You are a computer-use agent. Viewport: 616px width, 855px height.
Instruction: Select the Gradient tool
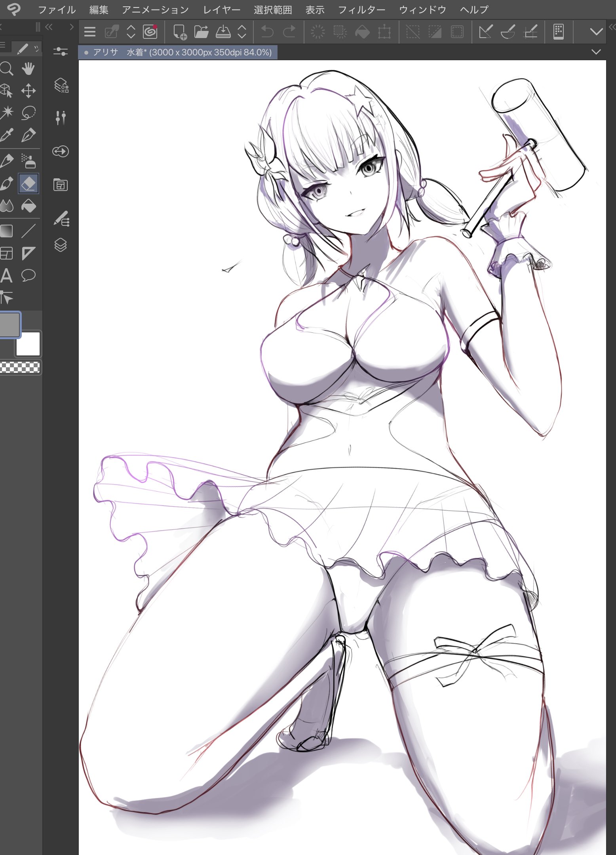tap(6, 231)
